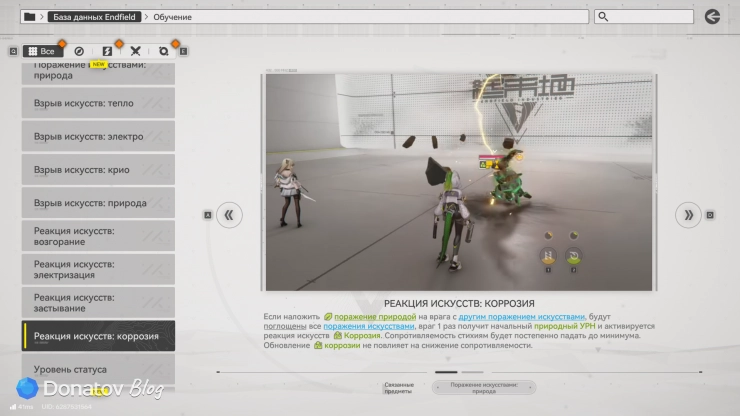Open Взрыв искусств: тепло entry
740x416 pixels.
click(x=98, y=103)
